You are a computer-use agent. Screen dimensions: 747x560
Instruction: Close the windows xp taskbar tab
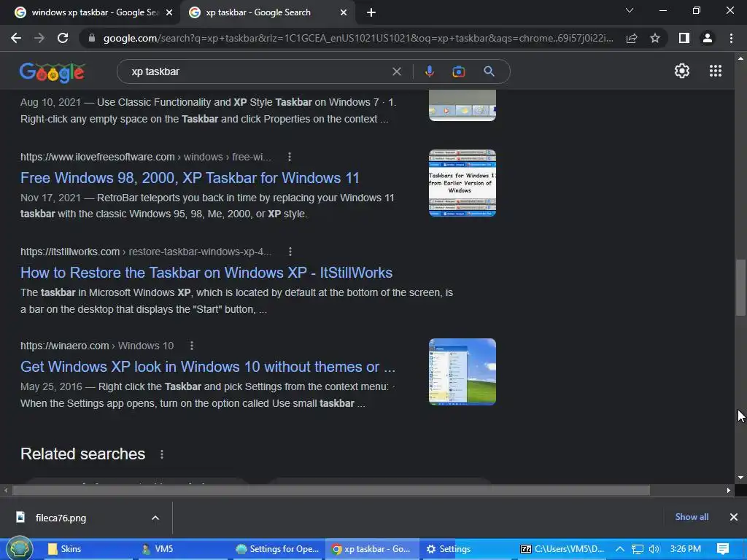point(169,12)
